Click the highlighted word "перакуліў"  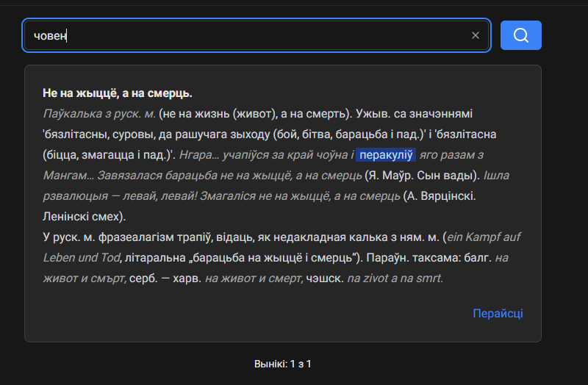[x=387, y=155]
